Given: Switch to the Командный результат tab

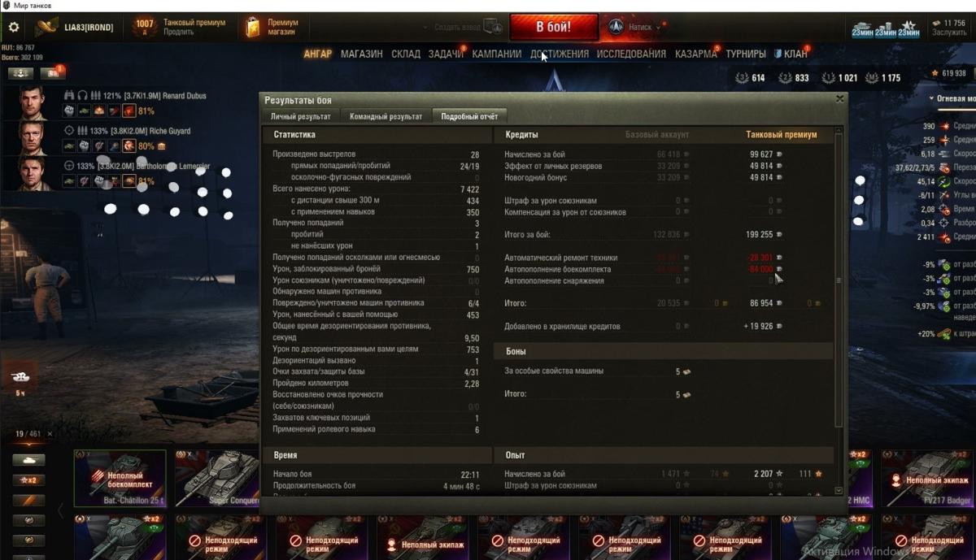Looking at the screenshot, I should click(x=386, y=116).
